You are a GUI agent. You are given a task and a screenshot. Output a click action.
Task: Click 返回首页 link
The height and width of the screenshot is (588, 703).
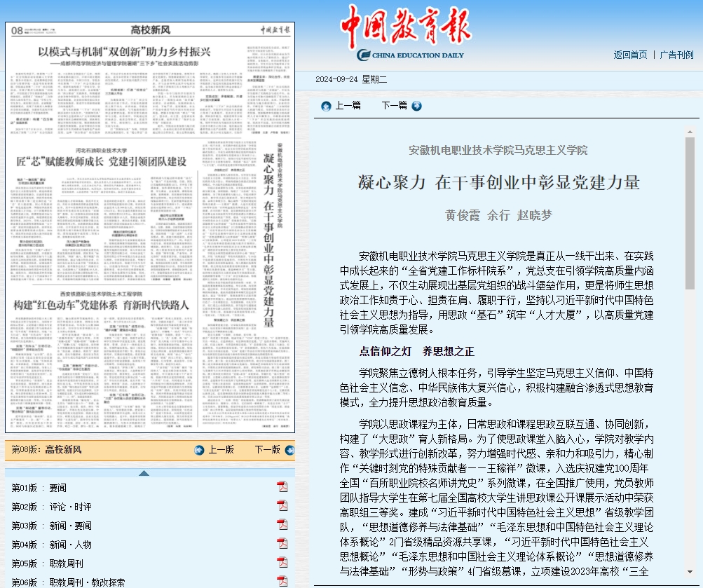tap(630, 55)
